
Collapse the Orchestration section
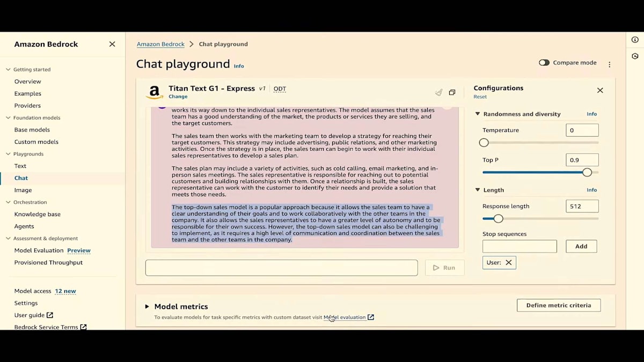8,202
